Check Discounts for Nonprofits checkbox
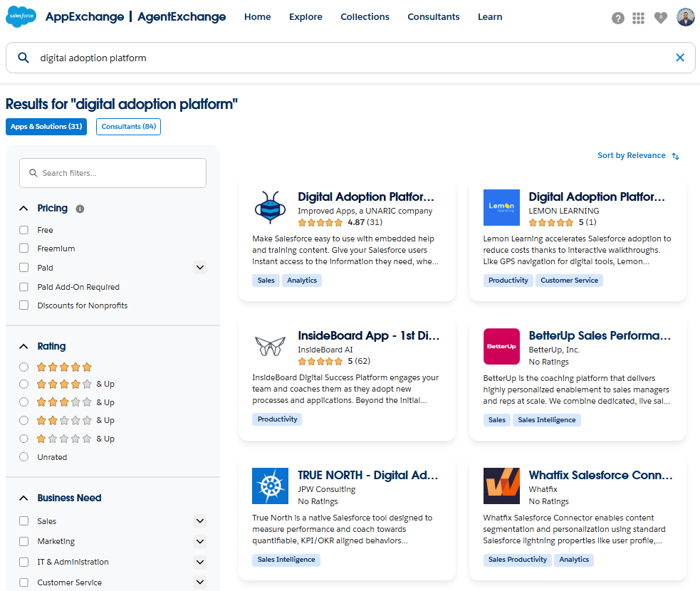This screenshot has height=591, width=700. pos(23,305)
